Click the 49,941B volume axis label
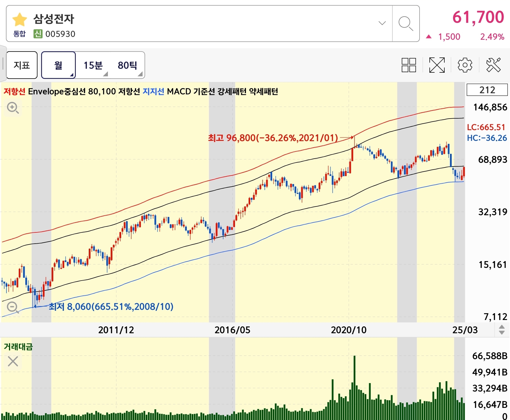510x420 pixels. [x=490, y=372]
